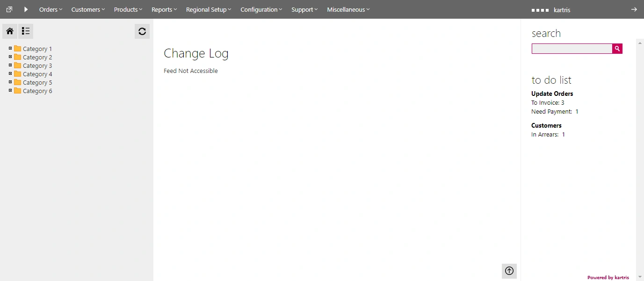Select Category 4 in the tree
The image size is (644, 281).
pos(37,74)
